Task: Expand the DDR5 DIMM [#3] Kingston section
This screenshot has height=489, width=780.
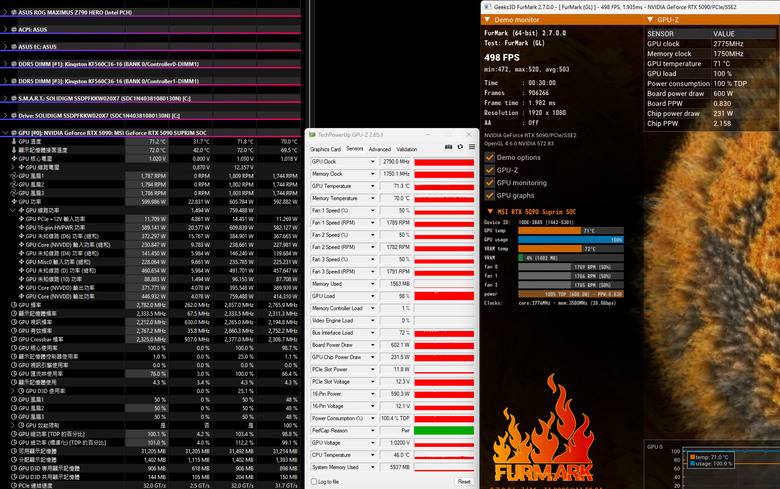Action: tap(5, 81)
